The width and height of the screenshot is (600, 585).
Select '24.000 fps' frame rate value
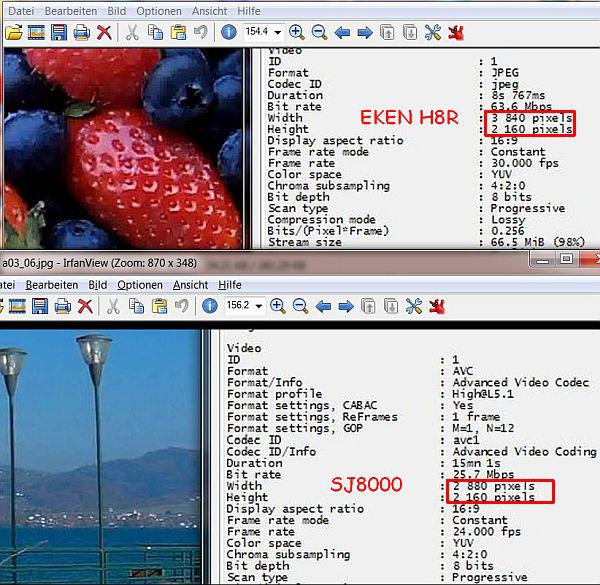(487, 532)
